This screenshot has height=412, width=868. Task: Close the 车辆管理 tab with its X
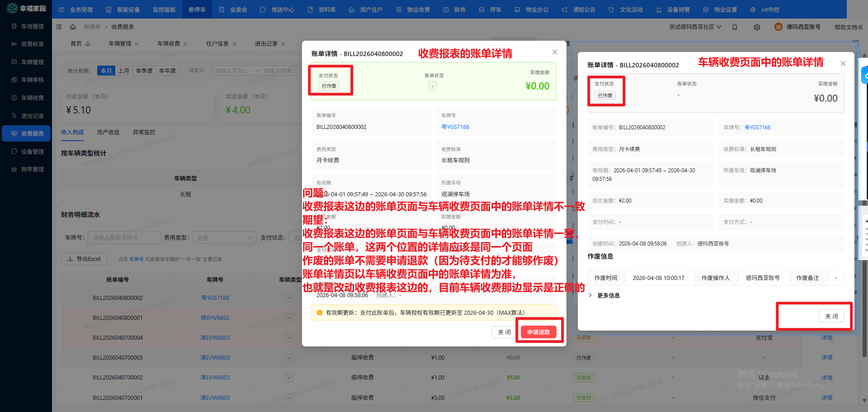pos(137,44)
